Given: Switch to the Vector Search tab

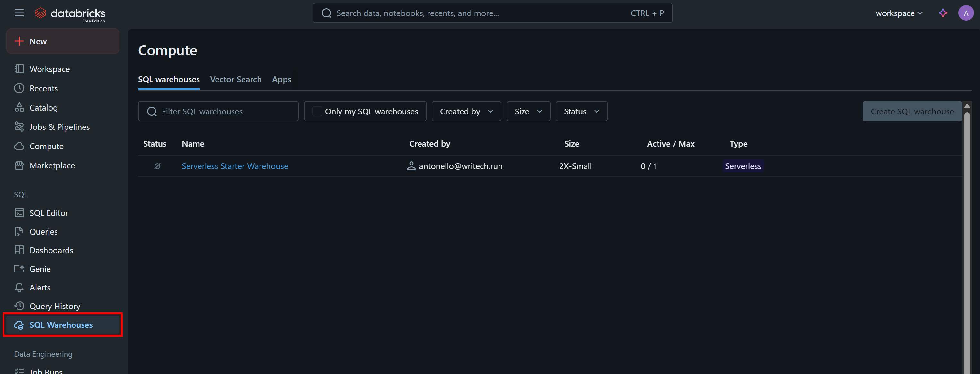Looking at the screenshot, I should click(235, 79).
